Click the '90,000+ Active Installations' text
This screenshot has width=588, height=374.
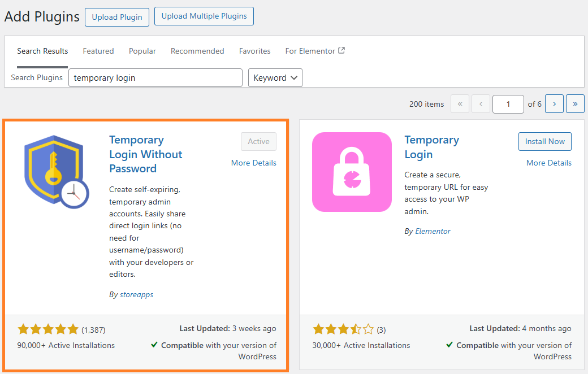66,345
